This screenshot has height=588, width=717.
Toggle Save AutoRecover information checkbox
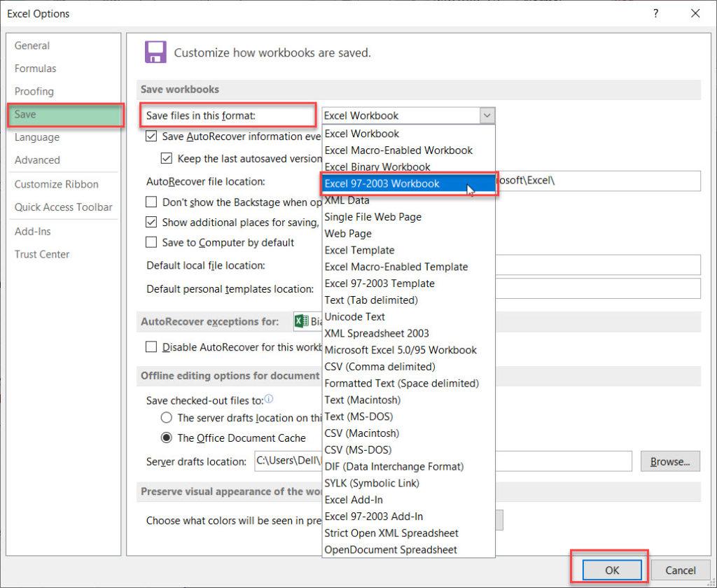pos(151,136)
